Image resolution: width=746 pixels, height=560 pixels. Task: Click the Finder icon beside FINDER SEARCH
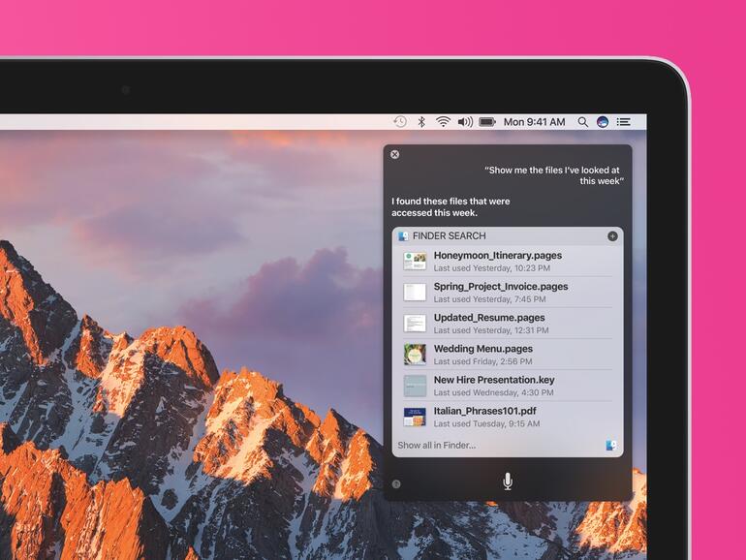tap(403, 236)
